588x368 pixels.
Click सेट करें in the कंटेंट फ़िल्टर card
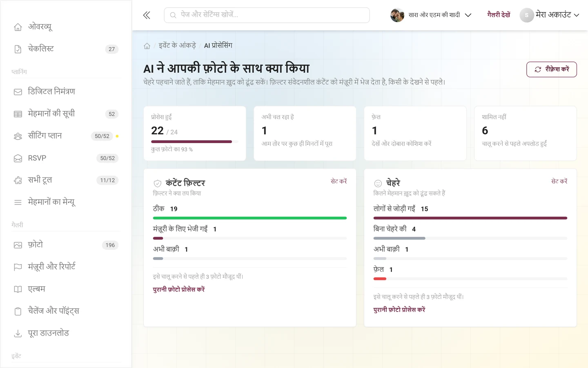(339, 181)
